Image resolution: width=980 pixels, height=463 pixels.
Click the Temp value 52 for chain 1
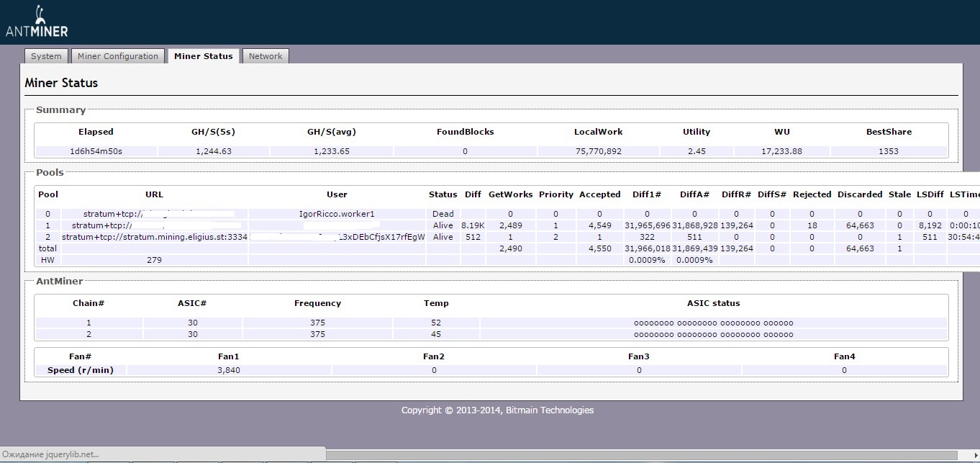(x=436, y=323)
